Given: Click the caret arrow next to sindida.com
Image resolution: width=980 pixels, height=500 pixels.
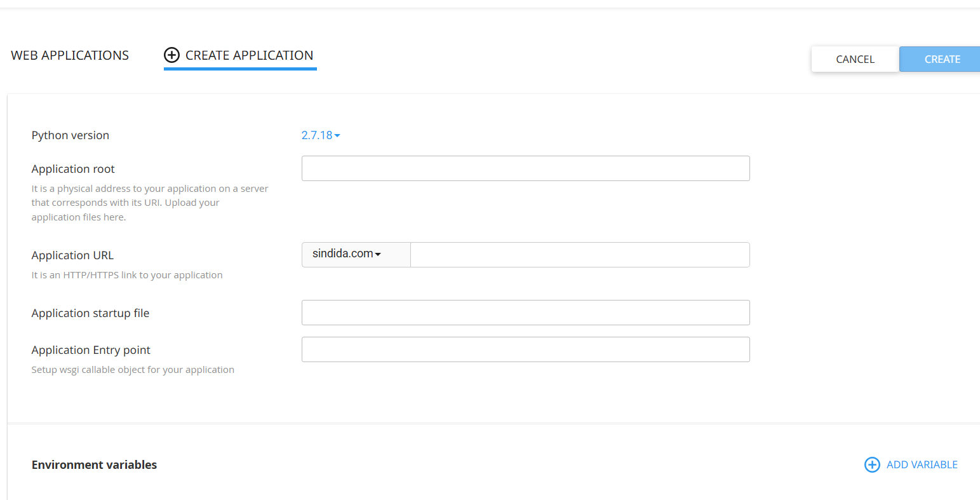Looking at the screenshot, I should pos(378,254).
